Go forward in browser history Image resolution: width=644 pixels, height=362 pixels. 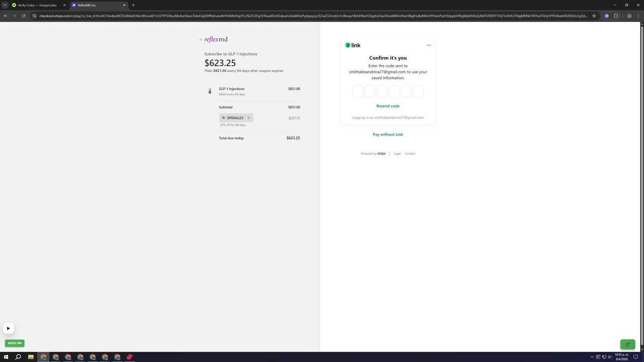pos(15,16)
